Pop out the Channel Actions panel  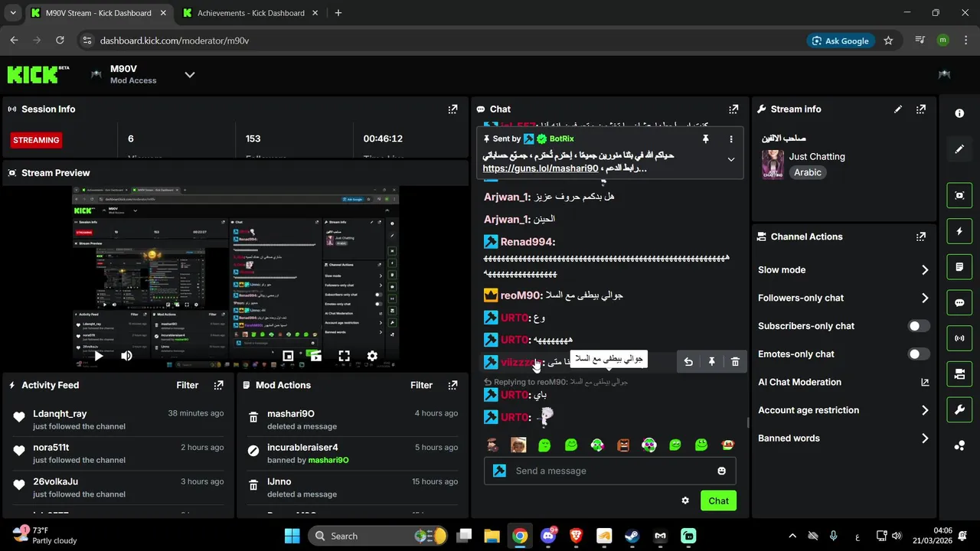pos(921,236)
